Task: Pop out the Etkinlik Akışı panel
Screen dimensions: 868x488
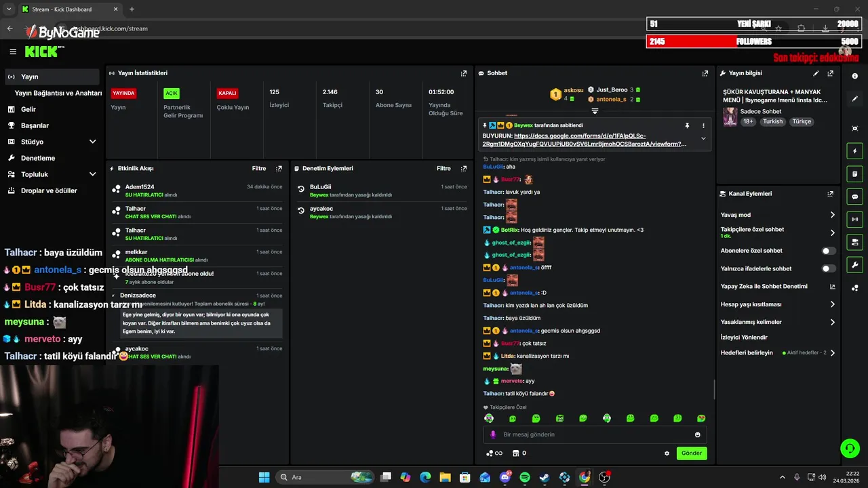Action: [x=279, y=168]
